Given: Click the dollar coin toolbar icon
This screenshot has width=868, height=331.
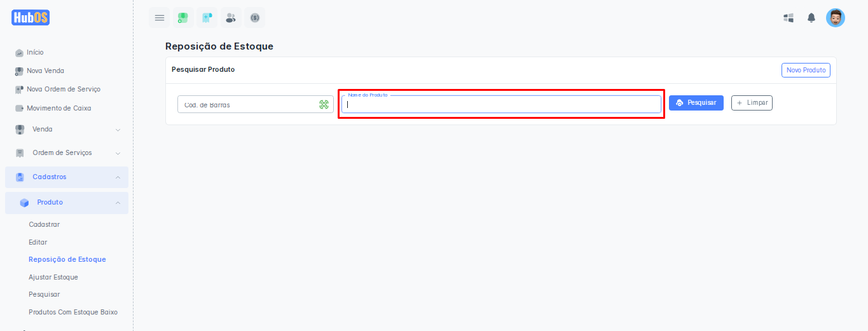Looking at the screenshot, I should pyautogui.click(x=254, y=18).
